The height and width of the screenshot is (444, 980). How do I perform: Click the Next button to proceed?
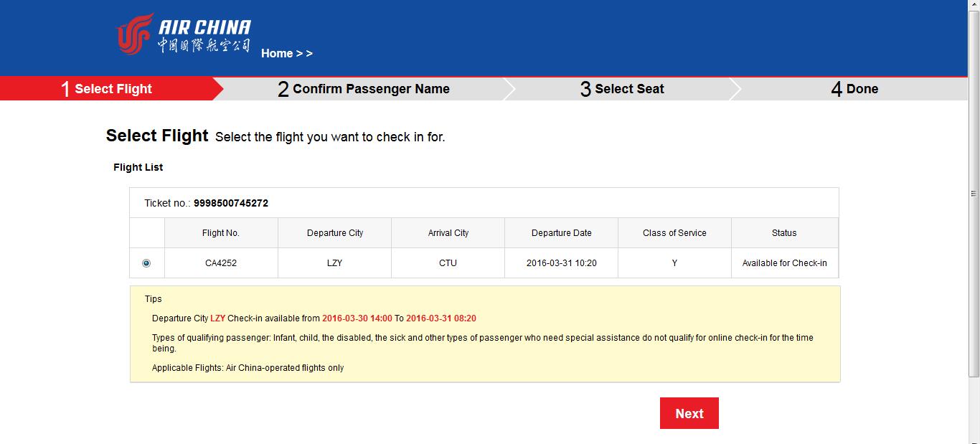tap(688, 413)
